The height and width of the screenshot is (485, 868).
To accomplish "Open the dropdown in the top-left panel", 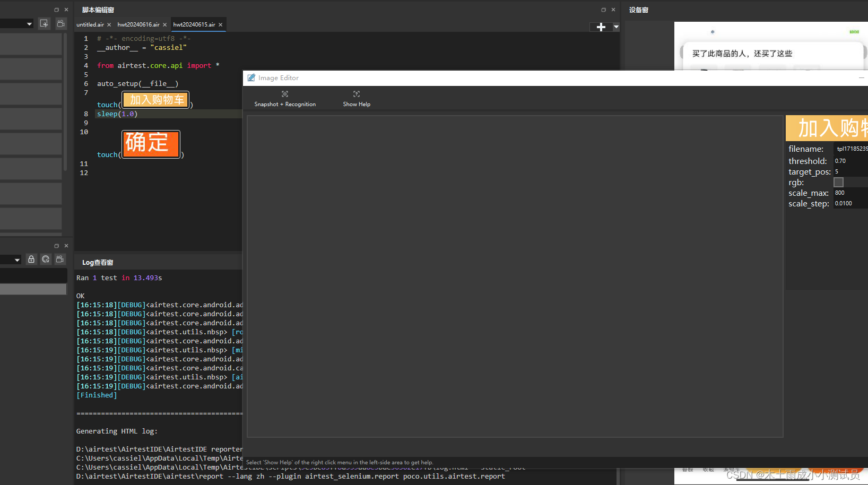I will (x=29, y=24).
